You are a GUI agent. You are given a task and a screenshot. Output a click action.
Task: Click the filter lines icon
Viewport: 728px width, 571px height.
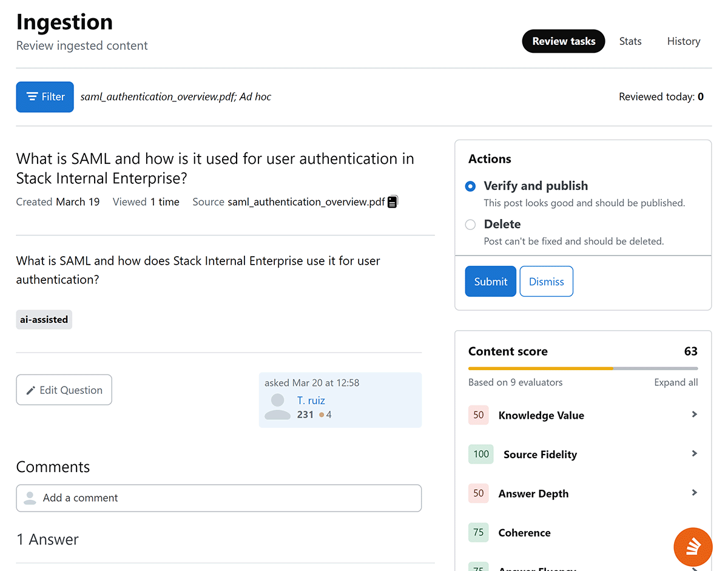(32, 97)
